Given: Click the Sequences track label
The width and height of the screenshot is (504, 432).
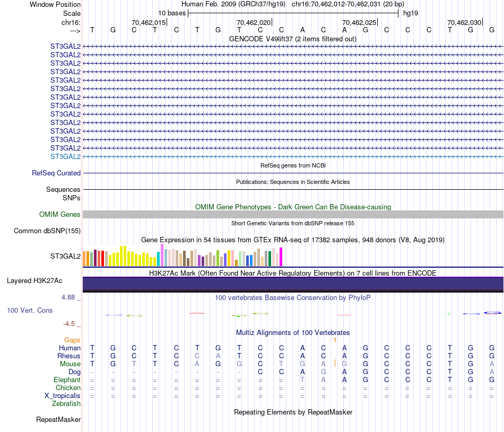Looking at the screenshot, I should [x=63, y=189].
